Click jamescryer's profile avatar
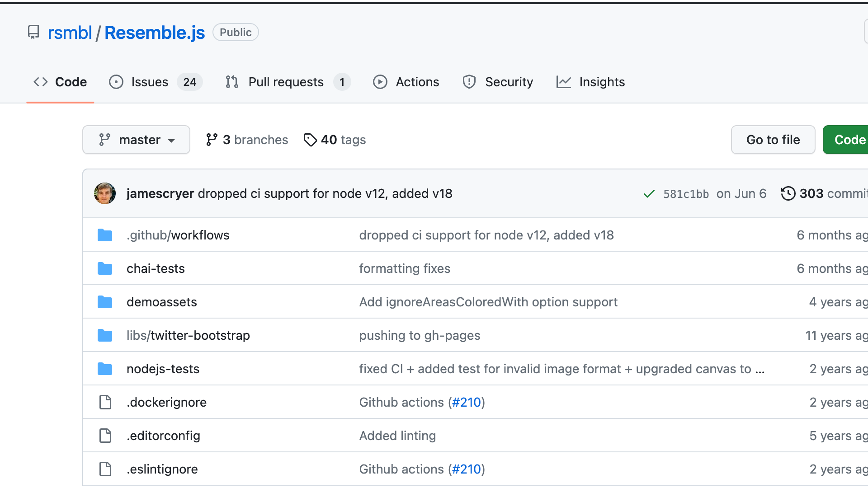 (x=104, y=193)
